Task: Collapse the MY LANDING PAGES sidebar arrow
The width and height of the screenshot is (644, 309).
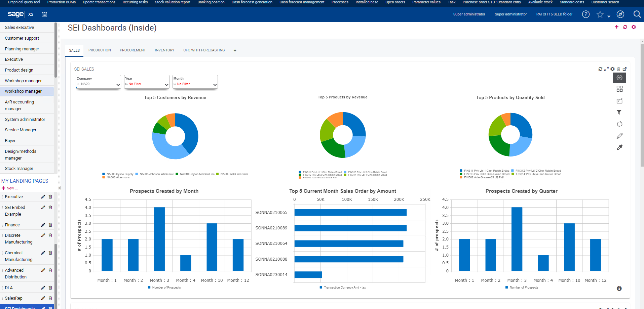Action: 59,188
